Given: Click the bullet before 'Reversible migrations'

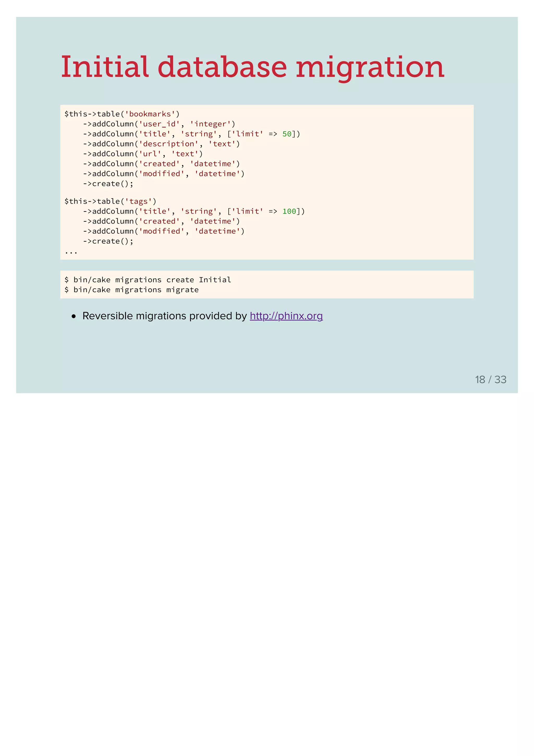Looking at the screenshot, I should pyautogui.click(x=74, y=316).
